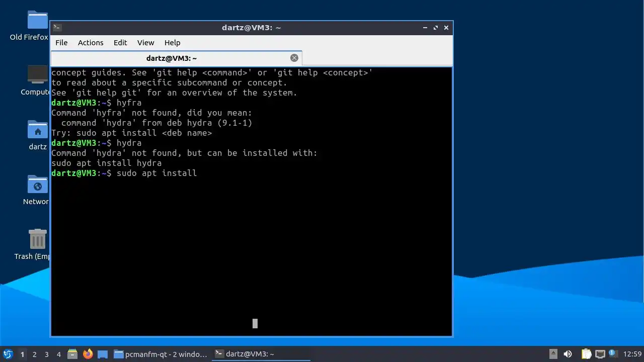Viewport: 644px width, 362px height.
Task: Switch to workspace 4
Action: (x=59, y=354)
